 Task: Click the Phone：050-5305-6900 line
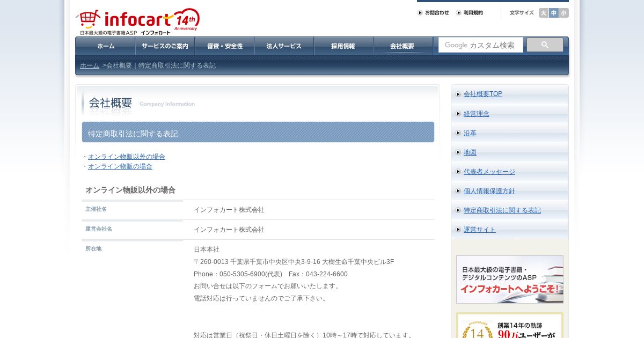tap(270, 274)
